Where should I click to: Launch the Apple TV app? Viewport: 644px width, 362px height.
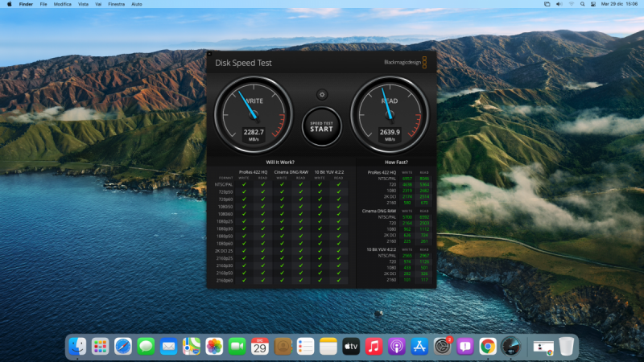click(x=351, y=347)
